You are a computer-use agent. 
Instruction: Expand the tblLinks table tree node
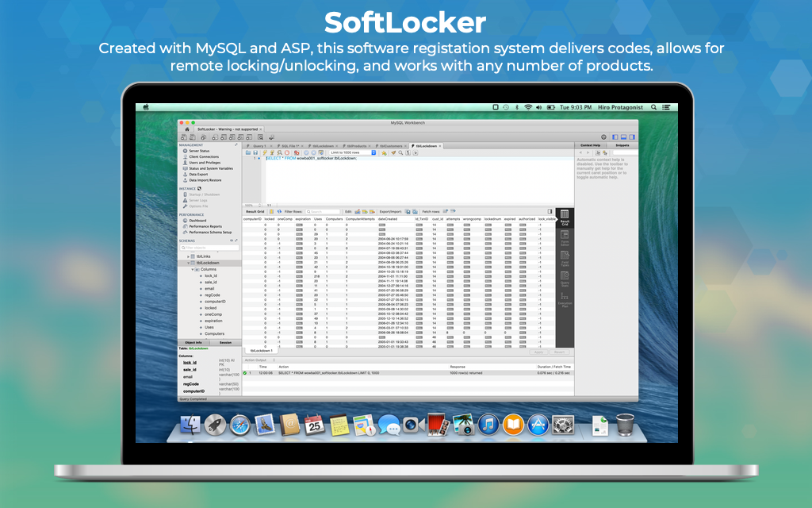[189, 256]
